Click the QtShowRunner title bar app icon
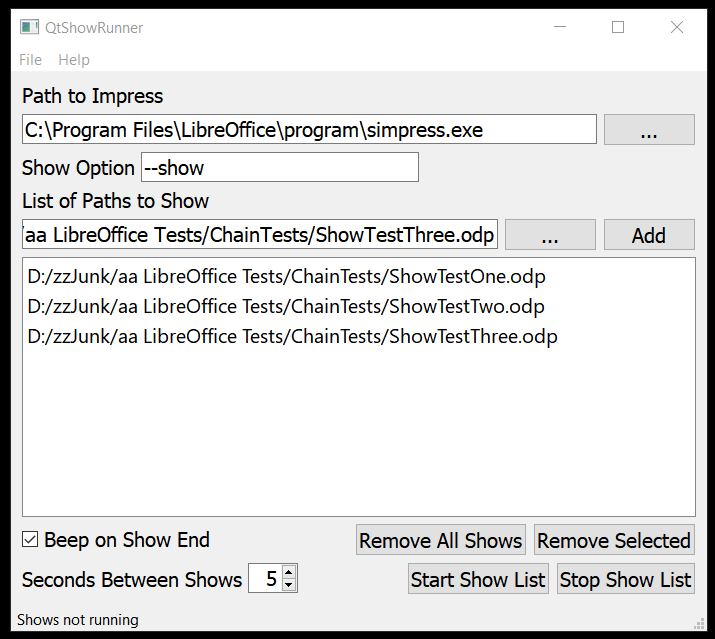The image size is (715, 639). 30,28
